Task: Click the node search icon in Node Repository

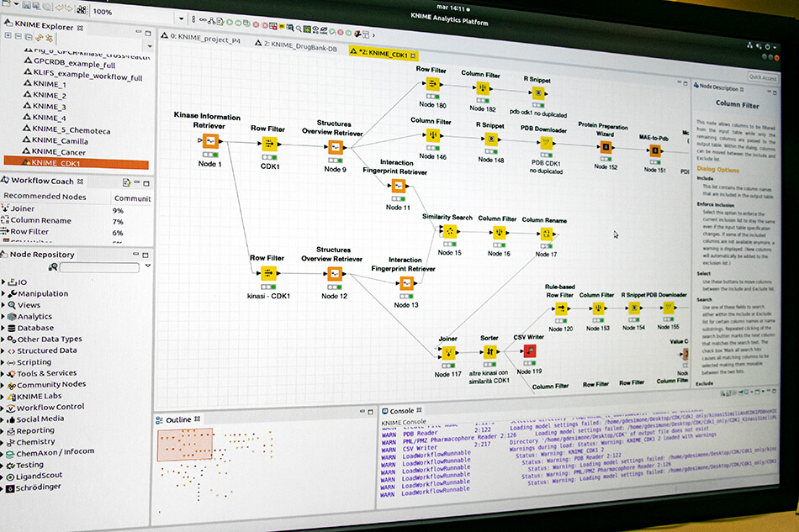Action: (53, 266)
